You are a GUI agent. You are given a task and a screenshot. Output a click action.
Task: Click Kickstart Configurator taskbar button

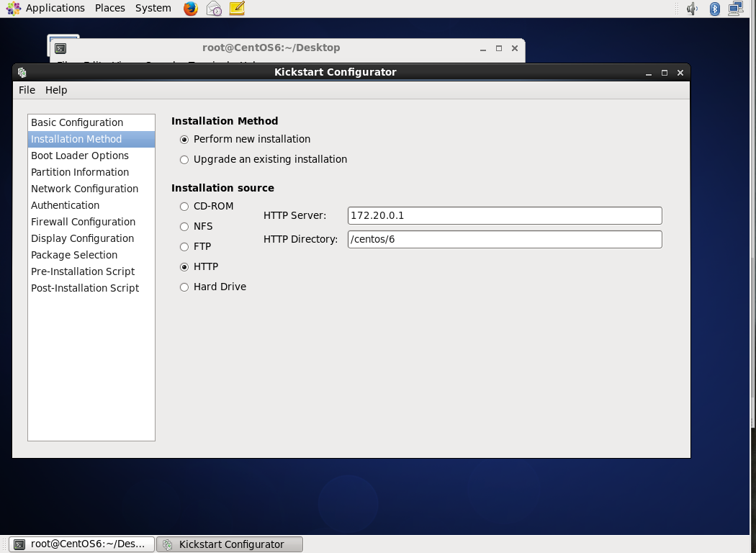pyautogui.click(x=230, y=544)
